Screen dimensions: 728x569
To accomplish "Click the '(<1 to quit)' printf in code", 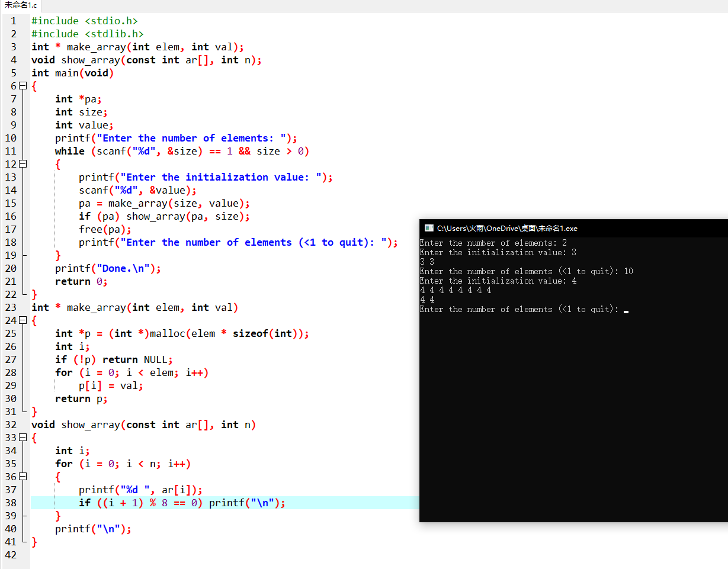I will click(x=239, y=242).
